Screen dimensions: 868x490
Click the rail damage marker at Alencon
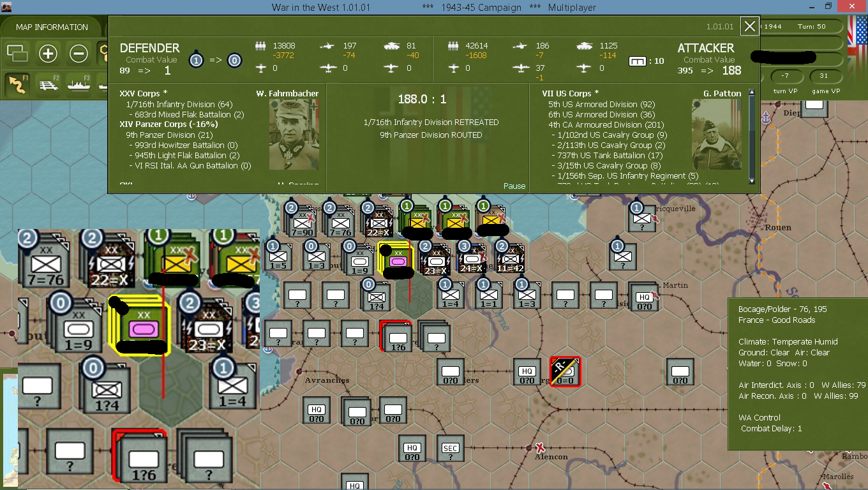[x=541, y=447]
